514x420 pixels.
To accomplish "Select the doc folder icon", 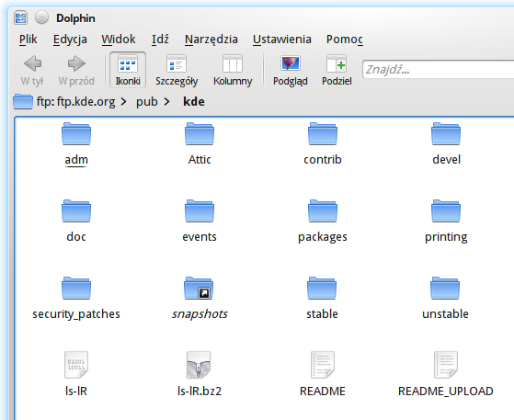I will tap(76, 211).
